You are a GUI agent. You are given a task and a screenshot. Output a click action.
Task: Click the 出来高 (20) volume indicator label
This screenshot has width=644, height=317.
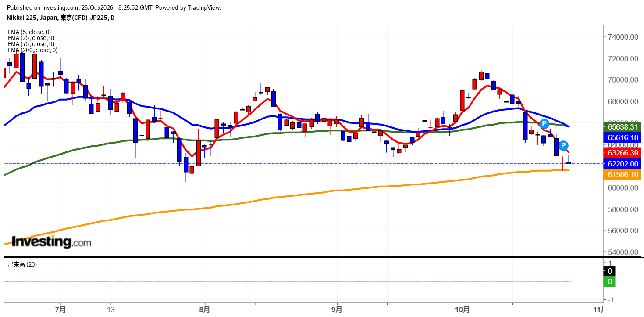(x=23, y=264)
